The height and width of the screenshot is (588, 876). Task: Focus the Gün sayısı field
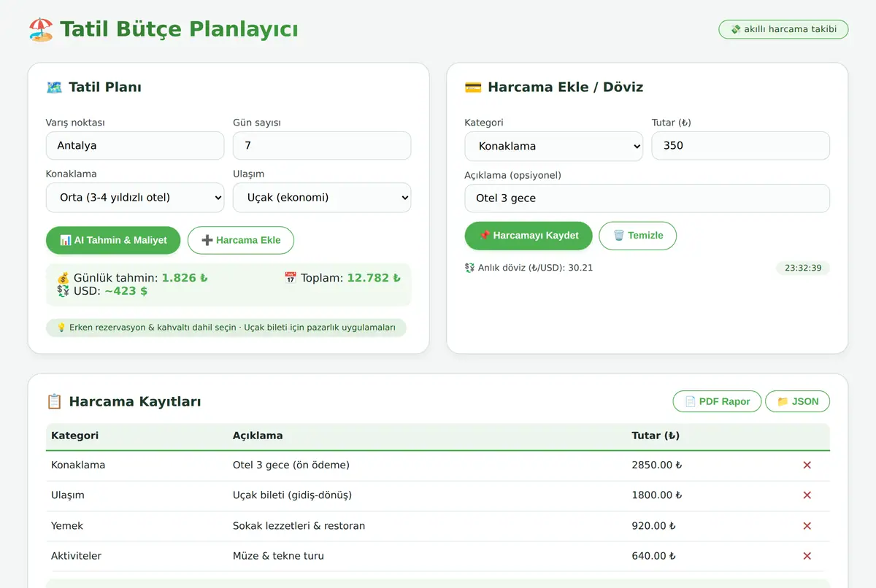[x=322, y=146]
